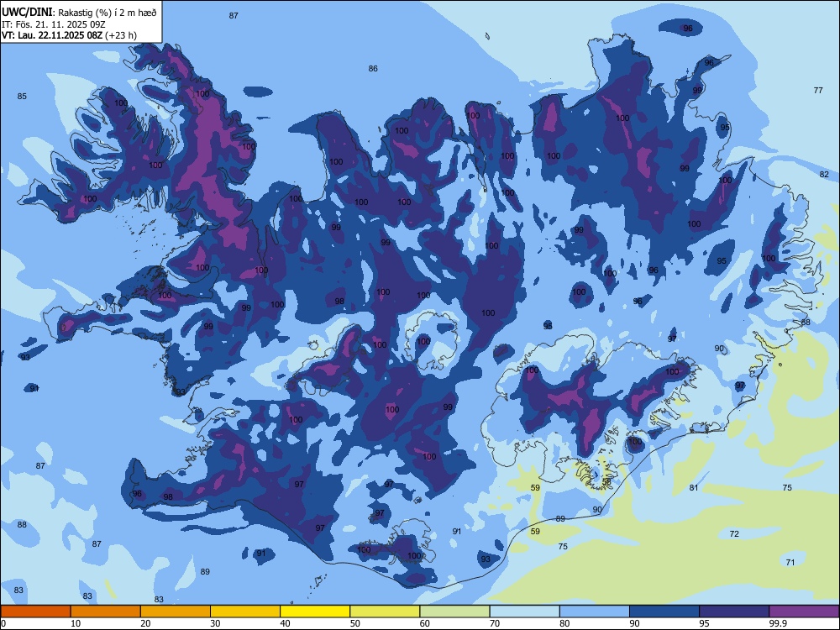The height and width of the screenshot is (630, 840).
Task: Click the map value '71'
Action: (x=790, y=562)
